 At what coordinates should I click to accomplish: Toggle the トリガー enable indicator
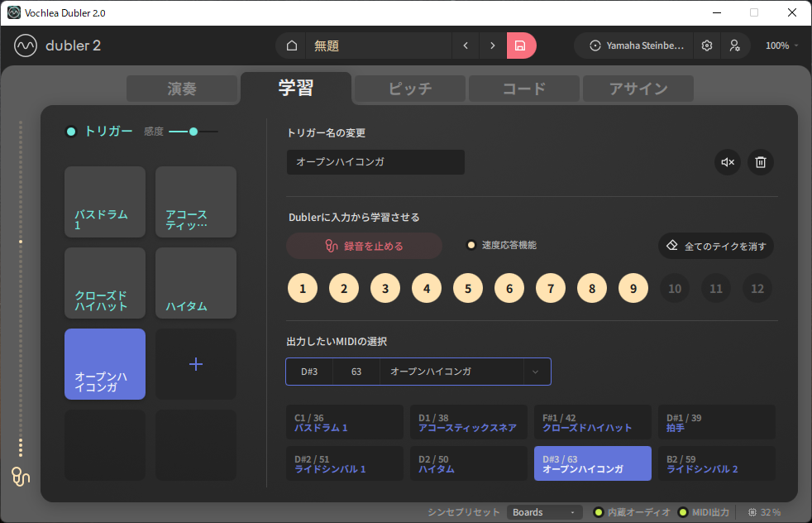pos(71,132)
